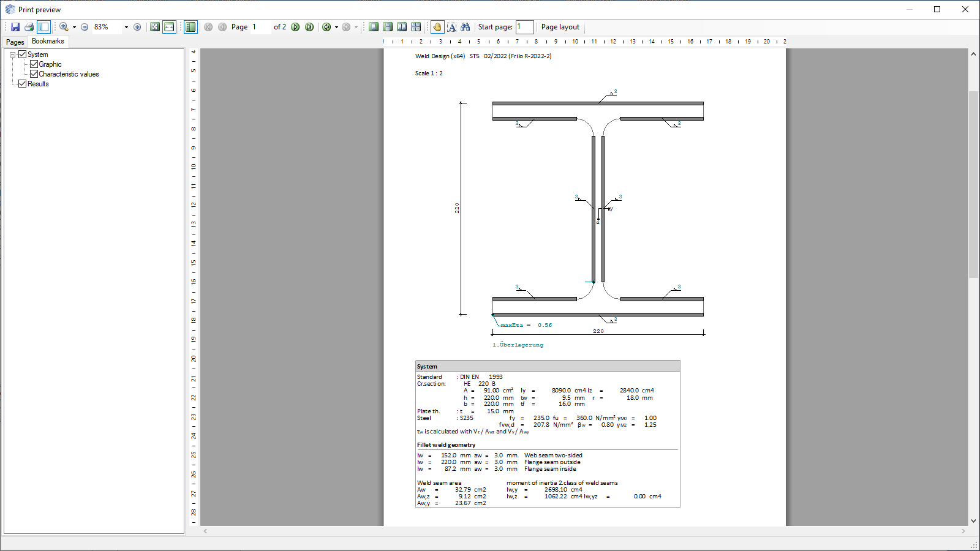Click the 'maxEta = 0.56' label
The image size is (980, 551).
526,325
